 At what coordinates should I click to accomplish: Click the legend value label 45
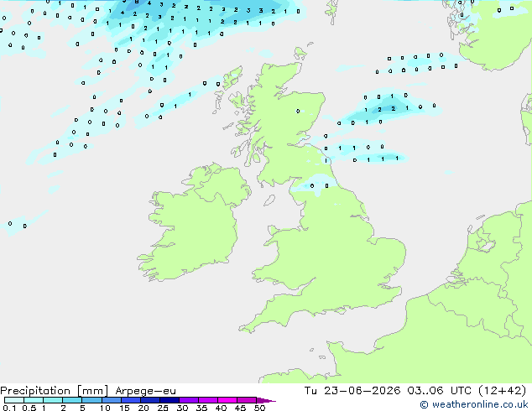(240, 408)
